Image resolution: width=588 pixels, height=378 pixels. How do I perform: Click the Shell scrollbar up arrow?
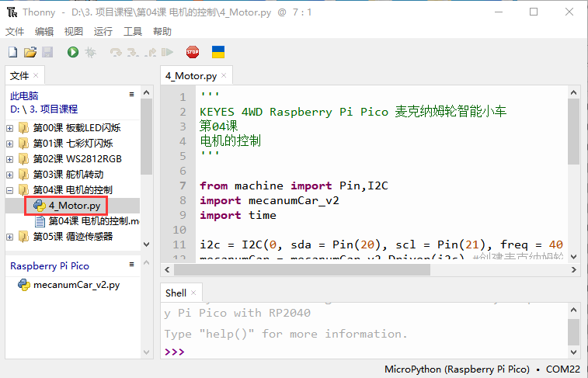tap(573, 310)
